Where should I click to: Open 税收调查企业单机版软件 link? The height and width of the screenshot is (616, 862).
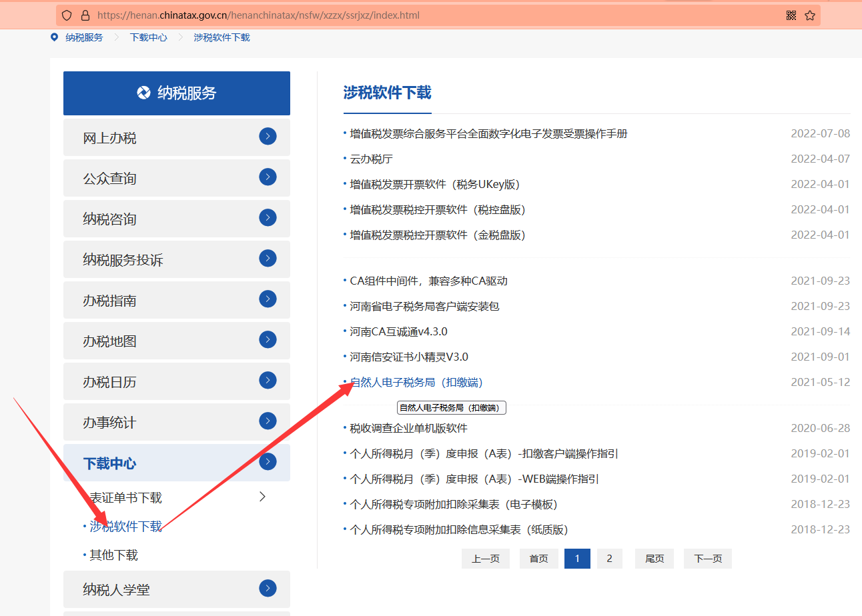[x=408, y=428]
